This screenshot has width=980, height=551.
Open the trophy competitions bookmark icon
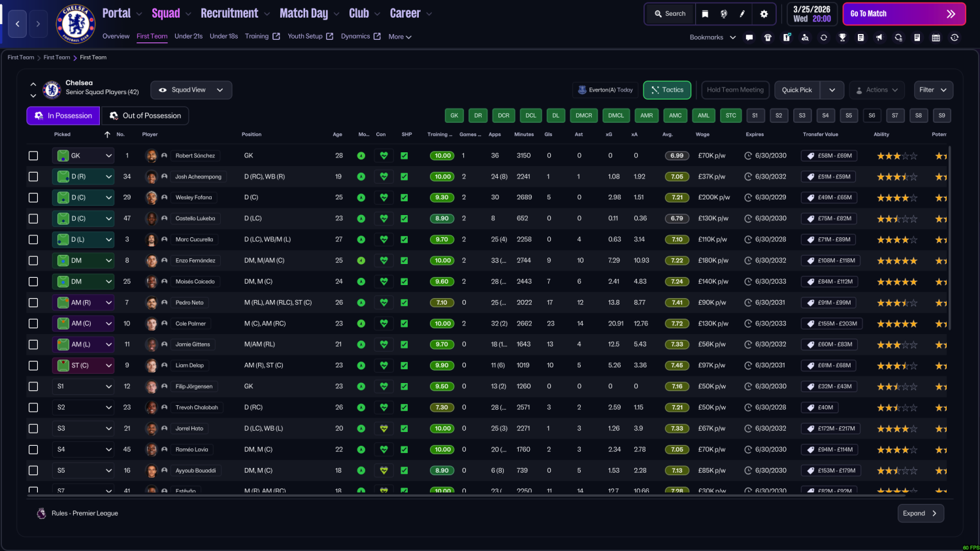pos(842,37)
